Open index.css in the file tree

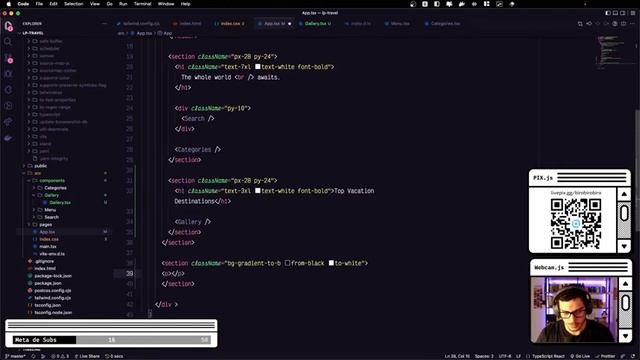pyautogui.click(x=49, y=239)
